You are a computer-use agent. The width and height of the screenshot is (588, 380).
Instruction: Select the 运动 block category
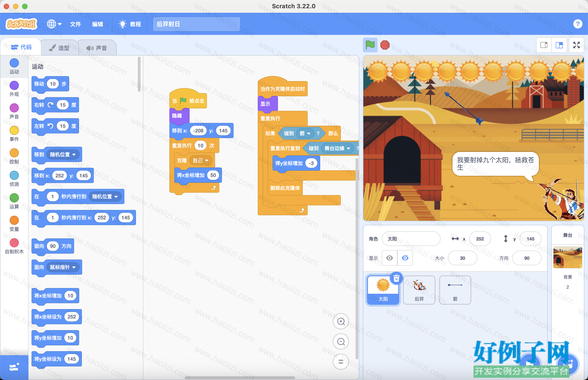14,66
